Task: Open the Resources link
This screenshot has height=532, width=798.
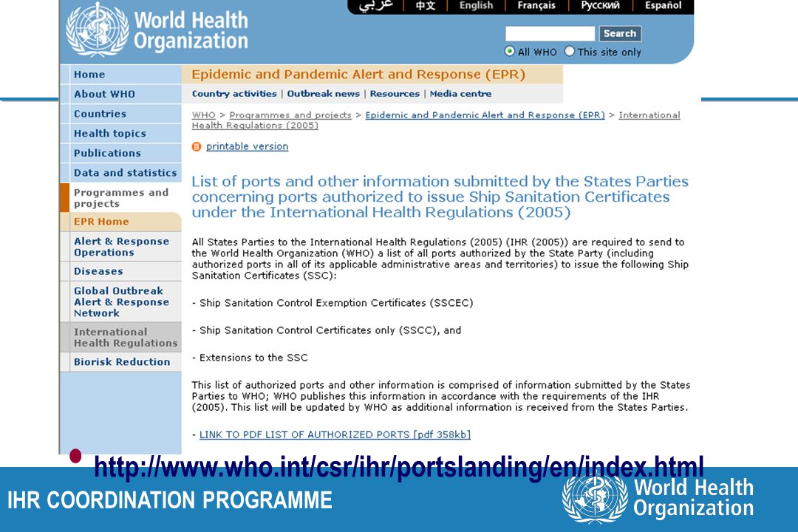Action: pos(395,94)
